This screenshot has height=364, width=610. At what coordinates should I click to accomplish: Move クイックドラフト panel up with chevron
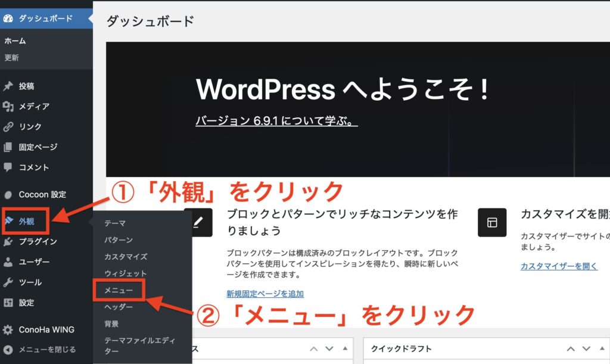(x=571, y=349)
